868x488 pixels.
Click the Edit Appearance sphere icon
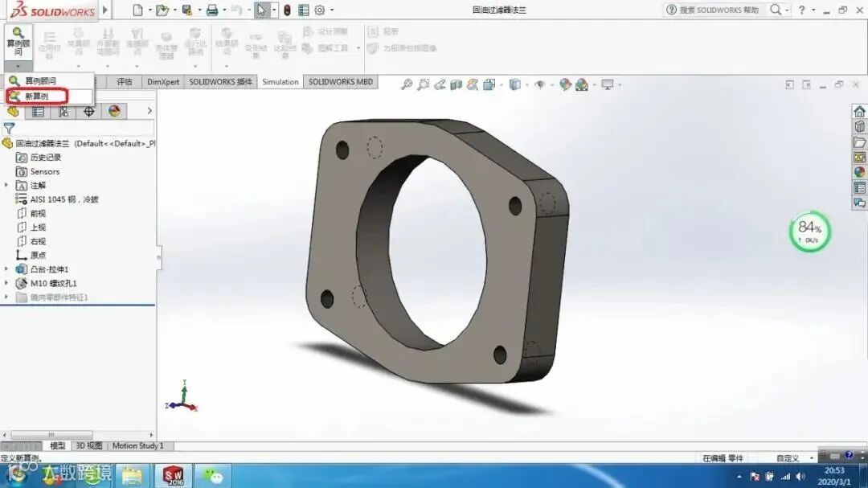(565, 84)
